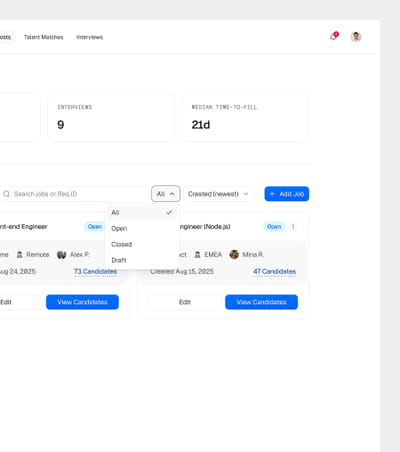Open the user profile avatar

356,37
